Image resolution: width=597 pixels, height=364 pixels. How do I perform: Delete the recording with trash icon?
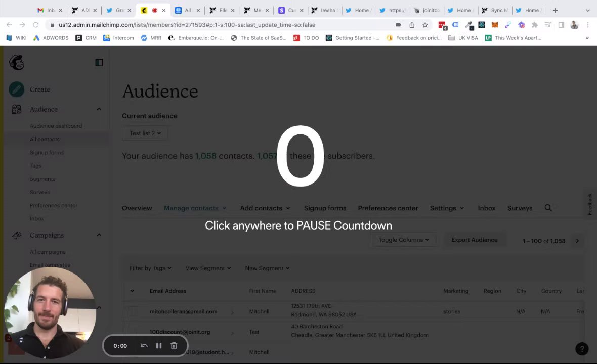pyautogui.click(x=174, y=346)
